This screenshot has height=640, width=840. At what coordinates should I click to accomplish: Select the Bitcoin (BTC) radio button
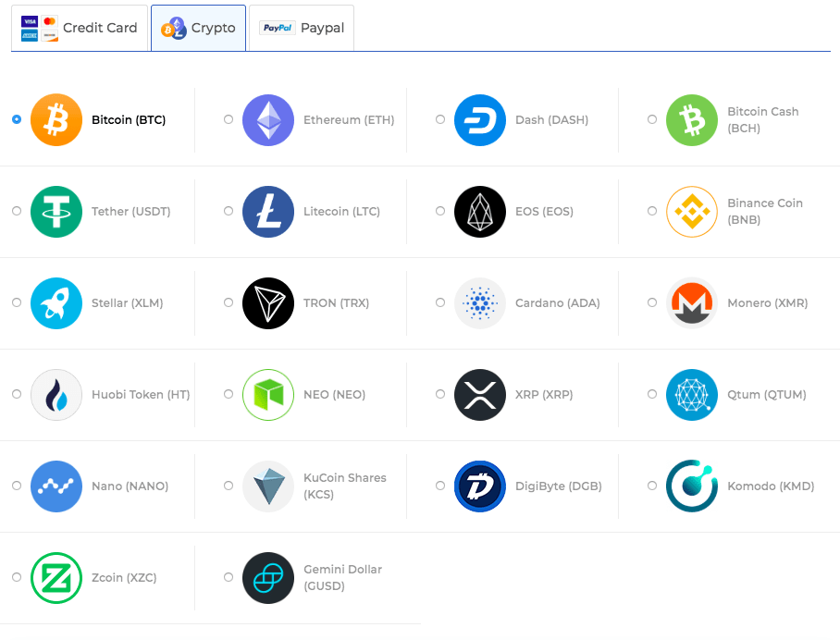[x=17, y=119]
